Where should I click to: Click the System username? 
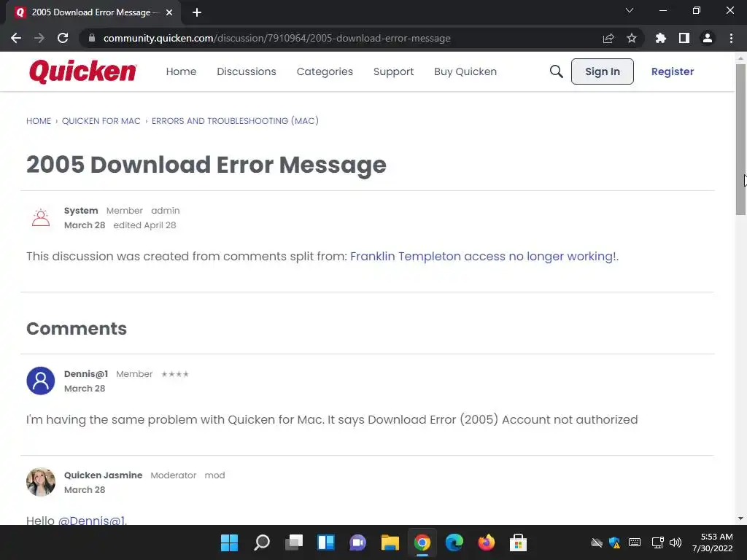pyautogui.click(x=81, y=211)
